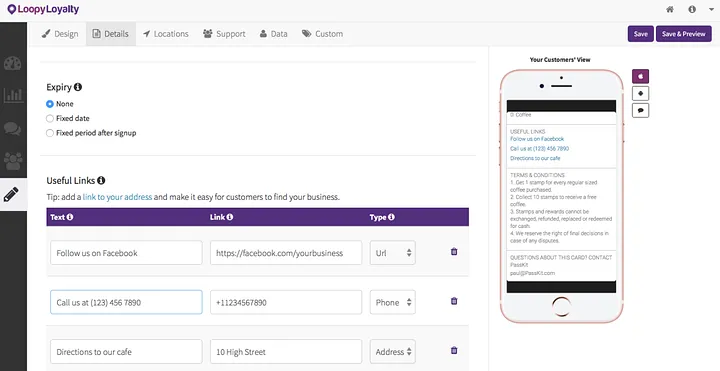Click Call us link in phone preview
This screenshot has height=371, width=720.
[540, 148]
